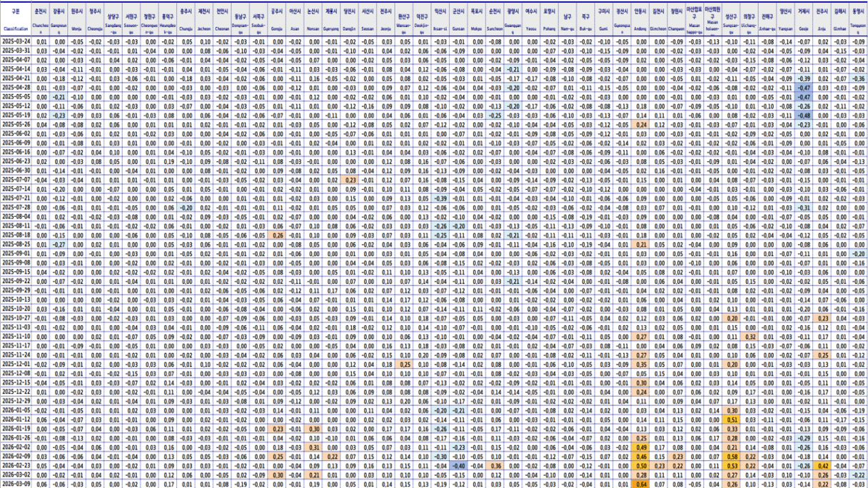
Task: Click the 2025-04-21 date row label
Action: coord(16,77)
